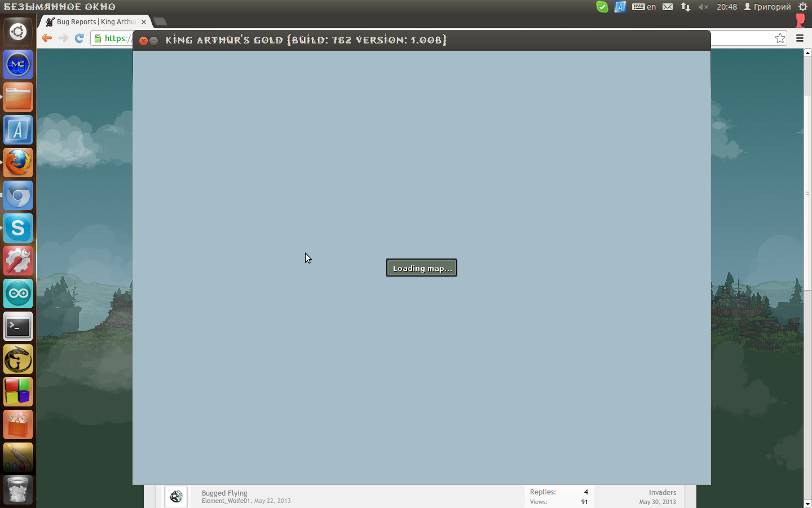This screenshot has height=508, width=812.
Task: Launch the Arduino IDE from the dock
Action: 18,294
